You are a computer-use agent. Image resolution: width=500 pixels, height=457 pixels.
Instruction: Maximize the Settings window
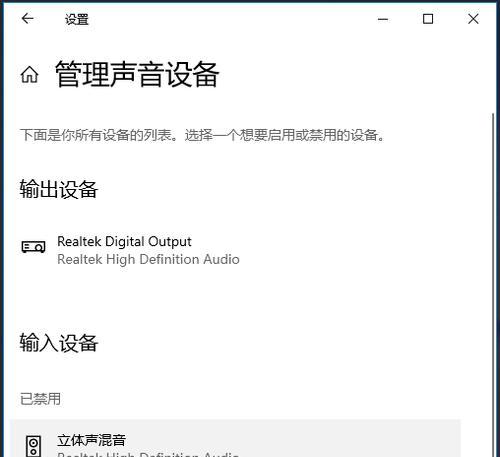428,19
